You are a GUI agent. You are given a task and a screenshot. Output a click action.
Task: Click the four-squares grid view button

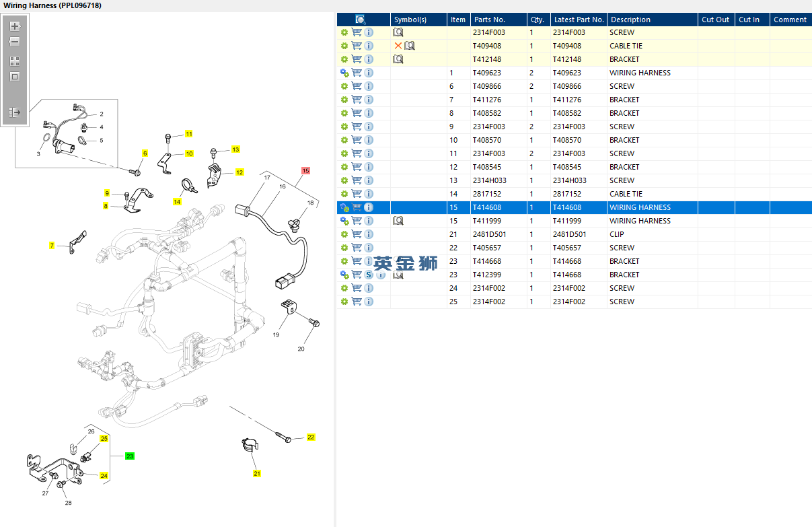click(x=15, y=61)
